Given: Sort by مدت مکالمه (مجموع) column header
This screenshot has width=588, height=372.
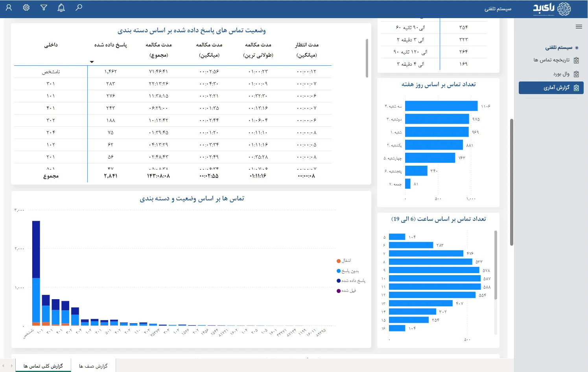Looking at the screenshot, I should click(x=159, y=50).
